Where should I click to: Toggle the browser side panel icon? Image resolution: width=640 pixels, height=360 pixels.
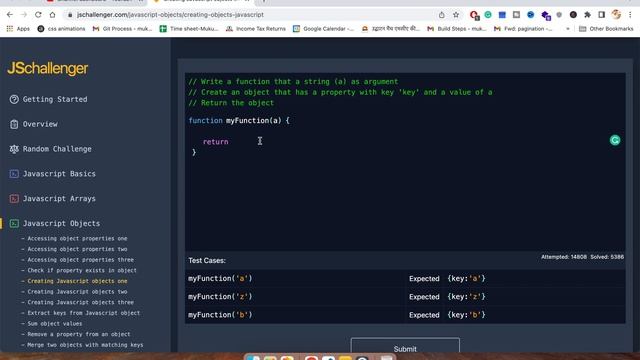pyautogui.click(x=602, y=15)
